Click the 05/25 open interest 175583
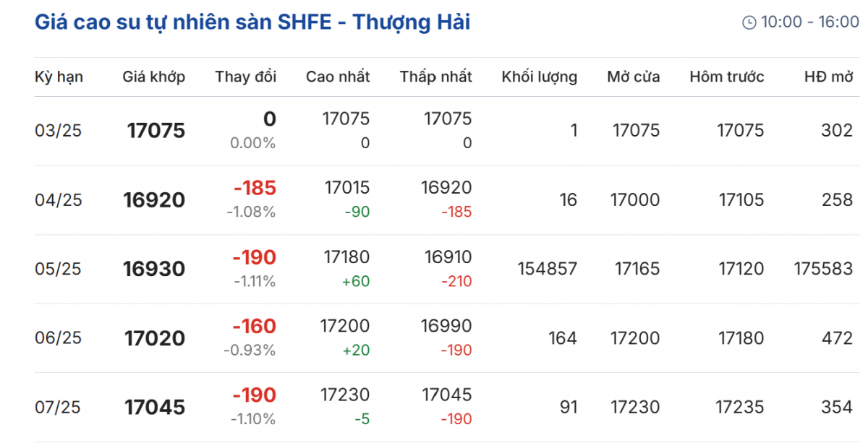Viewport: 868px width, 443px height. click(823, 270)
